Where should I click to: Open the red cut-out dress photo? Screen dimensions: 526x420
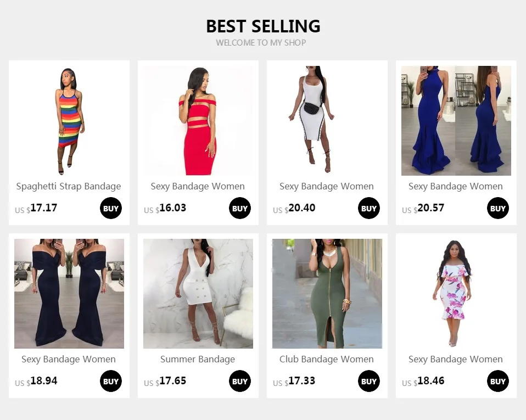pos(198,121)
